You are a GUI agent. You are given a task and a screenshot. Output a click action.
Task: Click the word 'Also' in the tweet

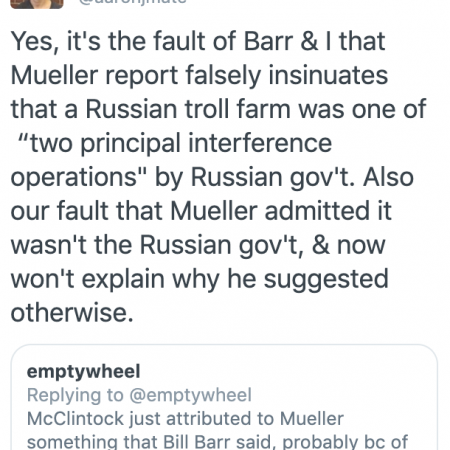388,177
